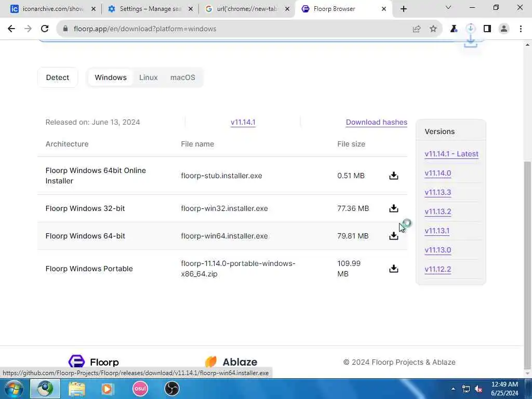Choose version v11.13.0 in Versions list

point(437,250)
